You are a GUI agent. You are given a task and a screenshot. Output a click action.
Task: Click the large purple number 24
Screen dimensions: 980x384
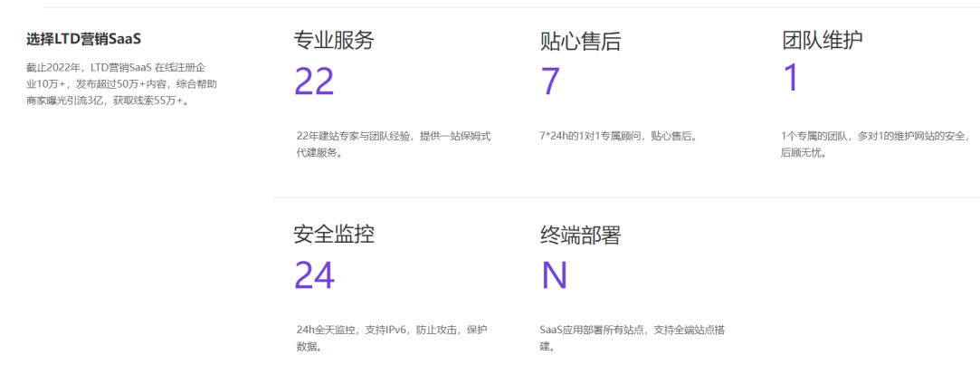coord(314,275)
